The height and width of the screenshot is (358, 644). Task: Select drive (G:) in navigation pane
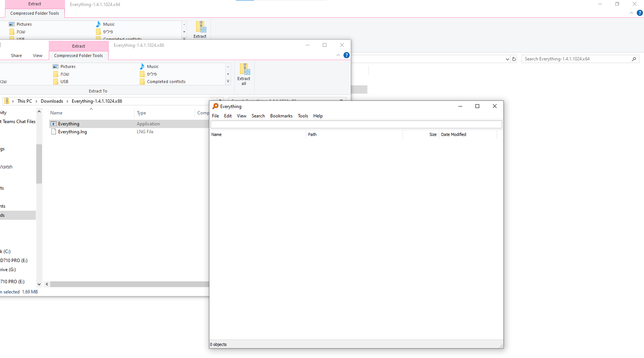(8, 270)
